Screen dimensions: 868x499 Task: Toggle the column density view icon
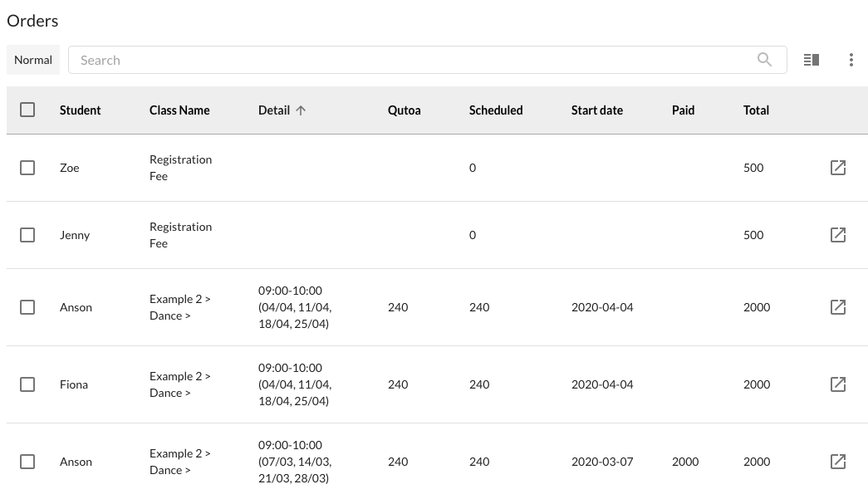pyautogui.click(x=812, y=60)
